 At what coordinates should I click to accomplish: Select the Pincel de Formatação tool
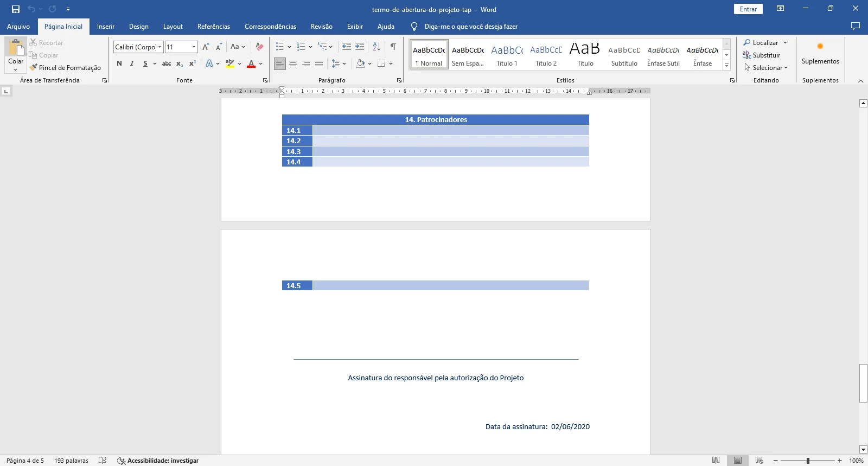click(x=65, y=68)
